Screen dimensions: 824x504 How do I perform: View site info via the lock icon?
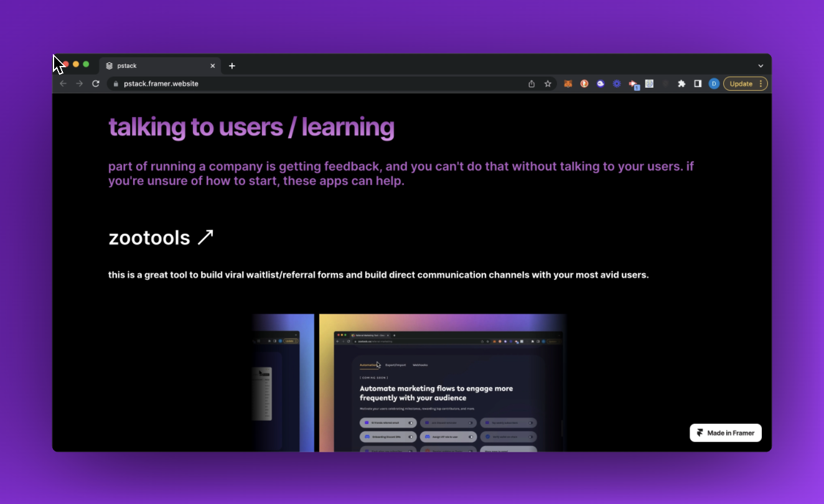point(116,83)
